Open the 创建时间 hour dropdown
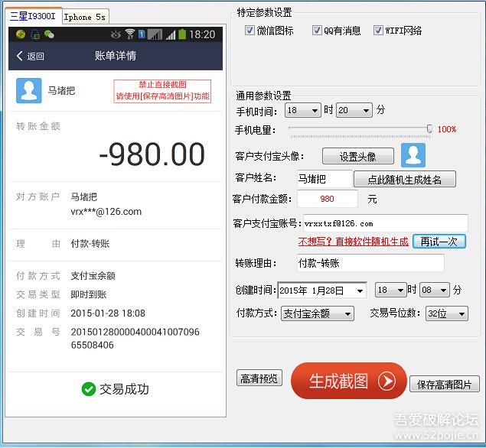Screen dimensions: 486x448 pos(390,290)
